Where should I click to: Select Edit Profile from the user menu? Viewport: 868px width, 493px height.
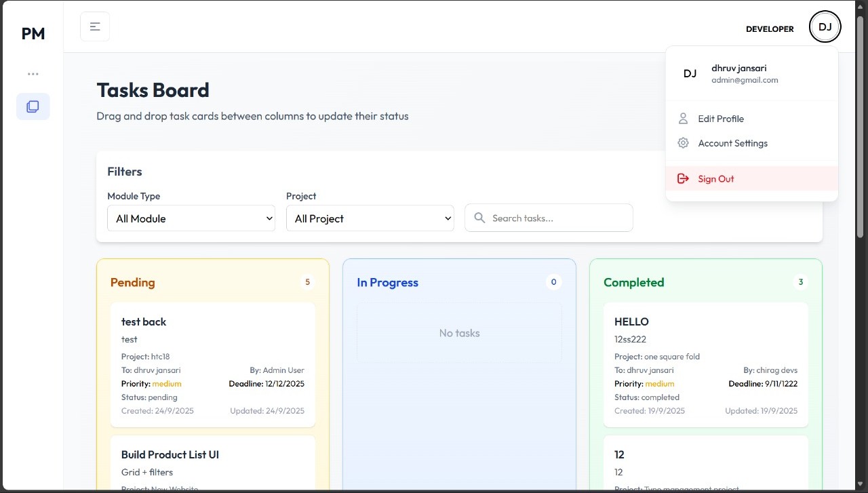click(721, 119)
